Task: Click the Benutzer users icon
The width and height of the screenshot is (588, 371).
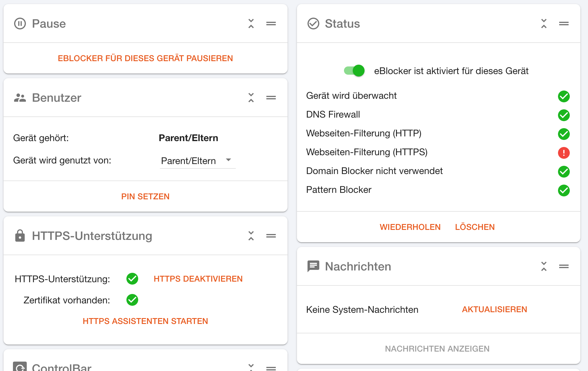Action: click(x=20, y=98)
